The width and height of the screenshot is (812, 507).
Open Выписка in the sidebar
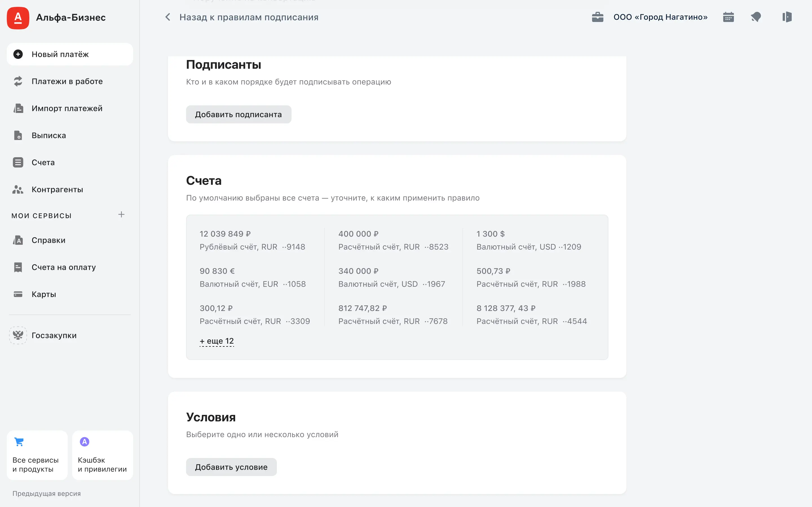(x=49, y=135)
